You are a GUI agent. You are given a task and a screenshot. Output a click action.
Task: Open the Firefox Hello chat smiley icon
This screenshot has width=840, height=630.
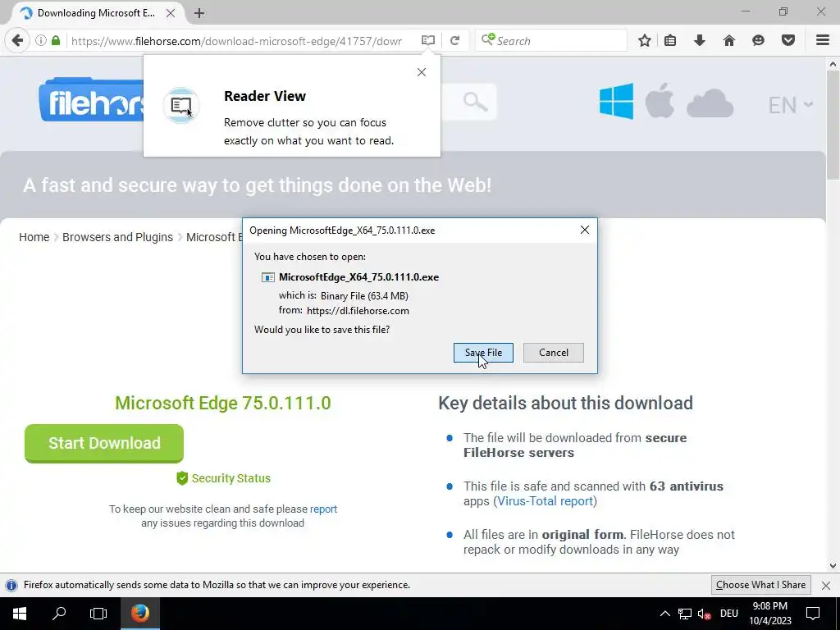[x=758, y=41]
